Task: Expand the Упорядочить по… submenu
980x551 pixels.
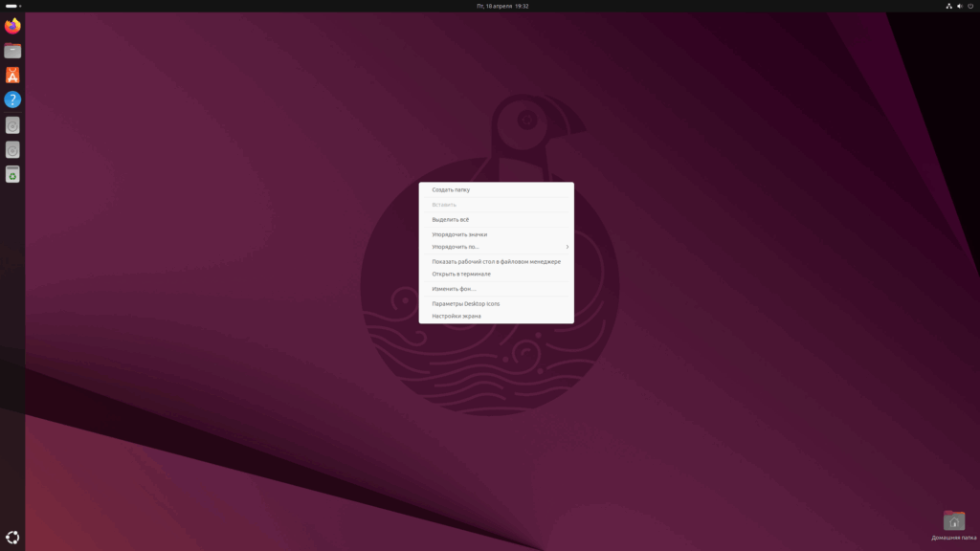Action: pyautogui.click(x=497, y=247)
